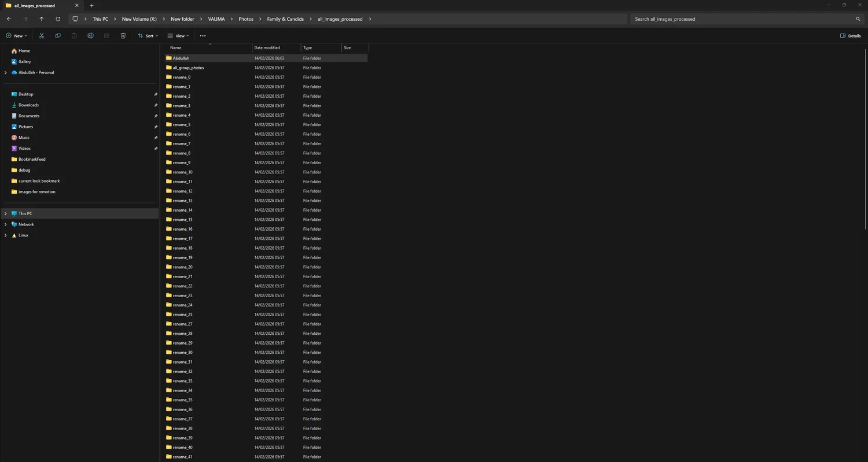Sort by Size column header

tap(355, 48)
